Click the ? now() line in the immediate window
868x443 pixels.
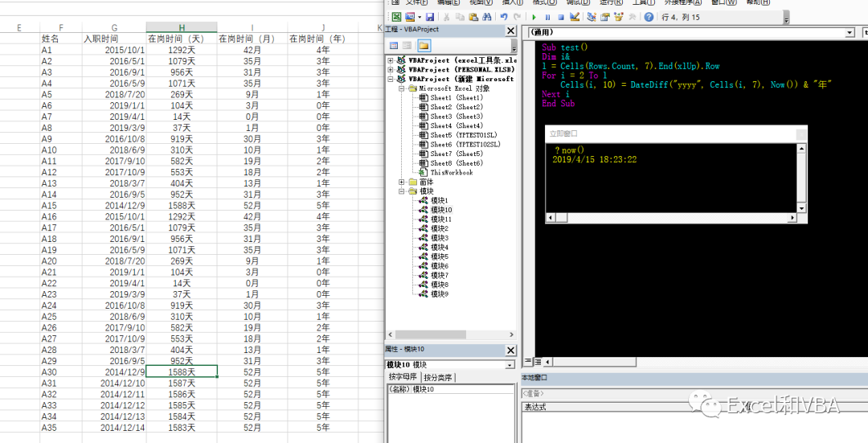tap(569, 150)
